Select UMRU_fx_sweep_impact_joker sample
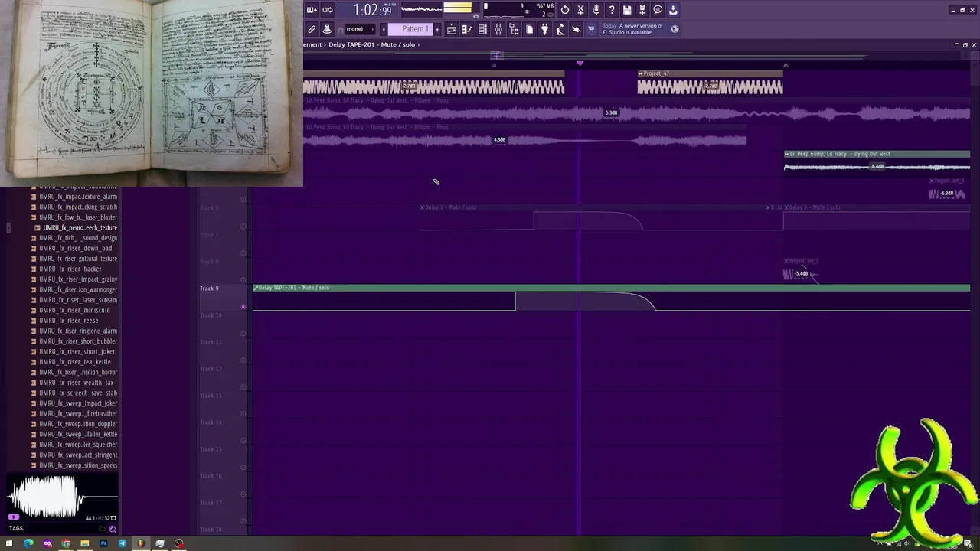This screenshot has height=551, width=980. tap(78, 403)
